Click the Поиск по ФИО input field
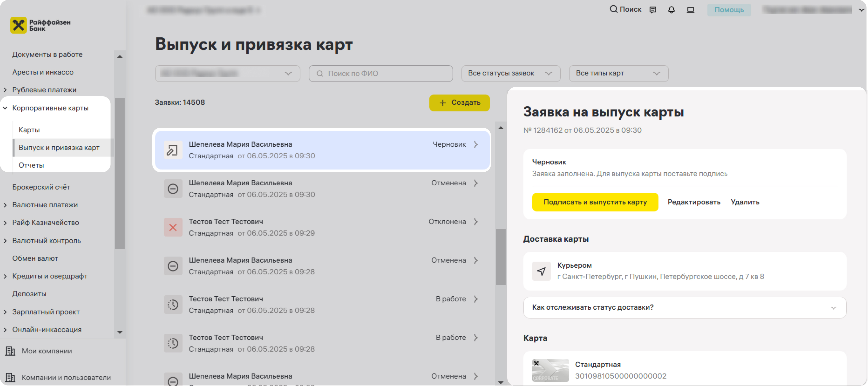This screenshot has width=868, height=386. pos(381,73)
